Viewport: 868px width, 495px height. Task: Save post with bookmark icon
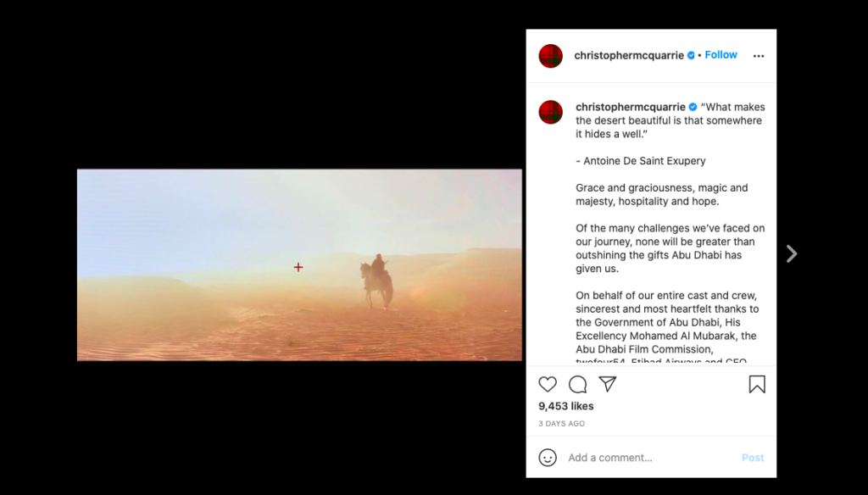pos(757,384)
